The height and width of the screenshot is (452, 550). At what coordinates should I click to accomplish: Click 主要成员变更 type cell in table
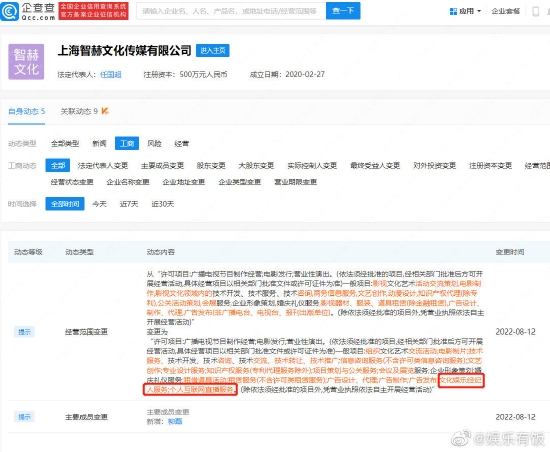click(86, 417)
